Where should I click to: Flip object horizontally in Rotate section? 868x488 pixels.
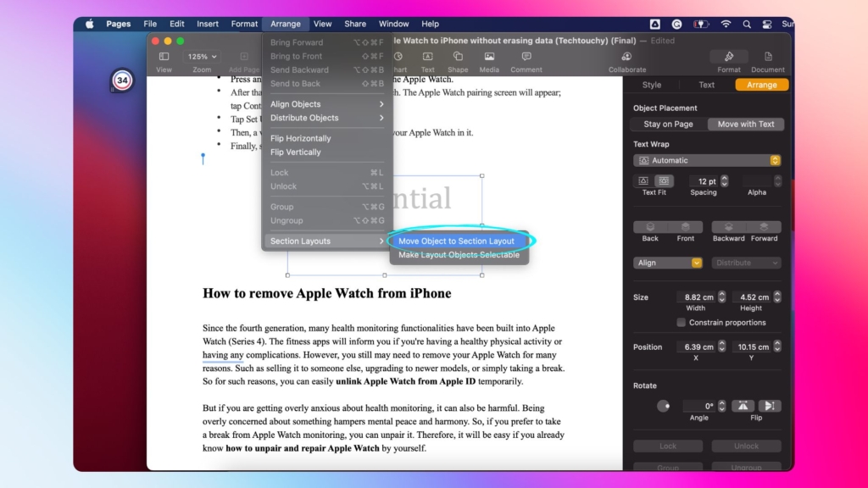click(x=743, y=406)
